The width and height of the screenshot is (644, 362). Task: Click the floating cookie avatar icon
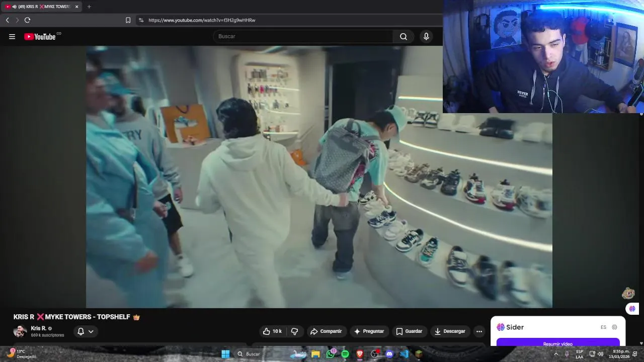click(x=628, y=293)
